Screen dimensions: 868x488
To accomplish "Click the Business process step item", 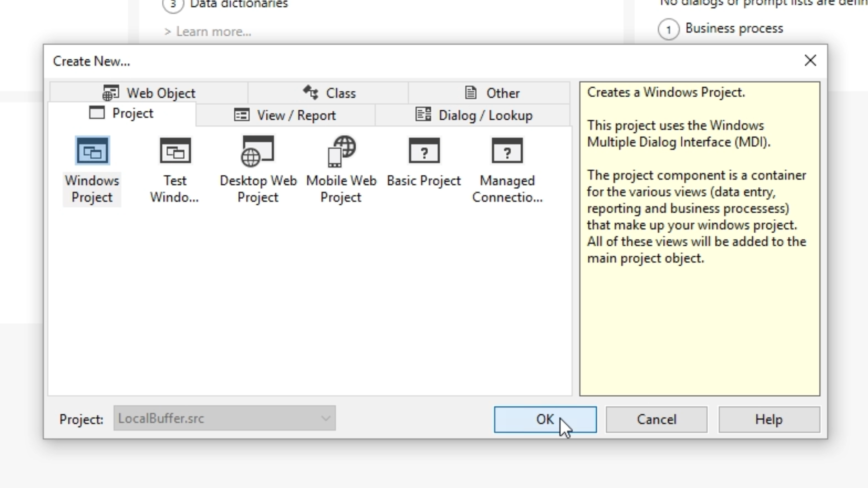I will [733, 28].
